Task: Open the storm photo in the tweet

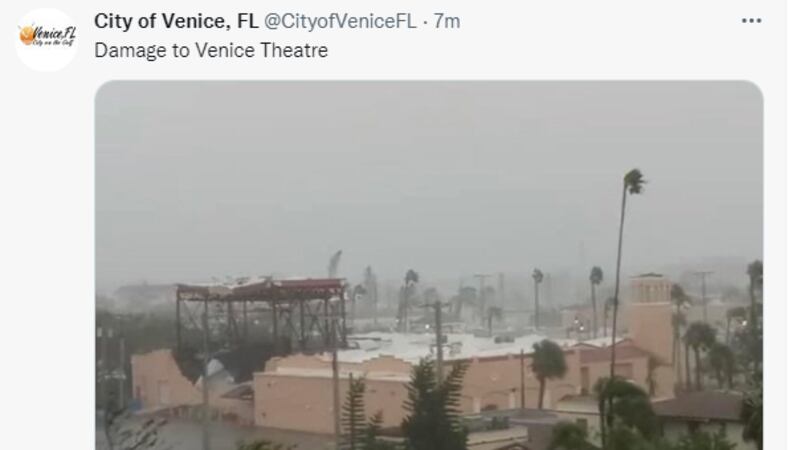Action: coord(429,265)
